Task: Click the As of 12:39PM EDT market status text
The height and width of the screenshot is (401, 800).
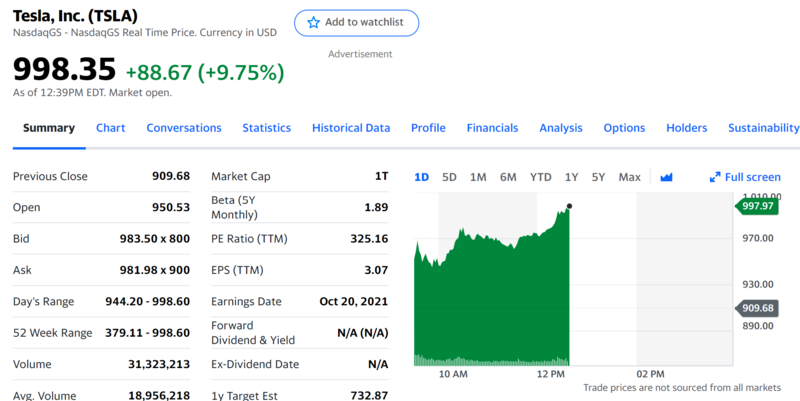Action: [92, 93]
